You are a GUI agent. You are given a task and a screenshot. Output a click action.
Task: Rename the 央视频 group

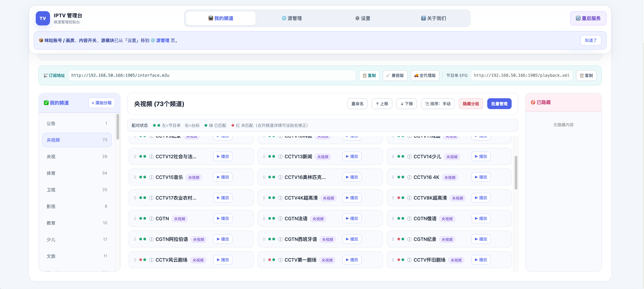click(x=357, y=104)
